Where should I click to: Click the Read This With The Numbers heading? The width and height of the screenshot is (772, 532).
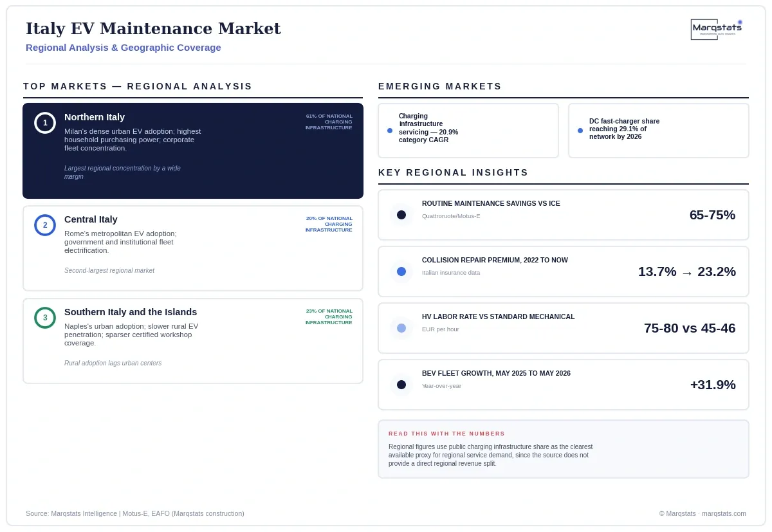pos(446,434)
